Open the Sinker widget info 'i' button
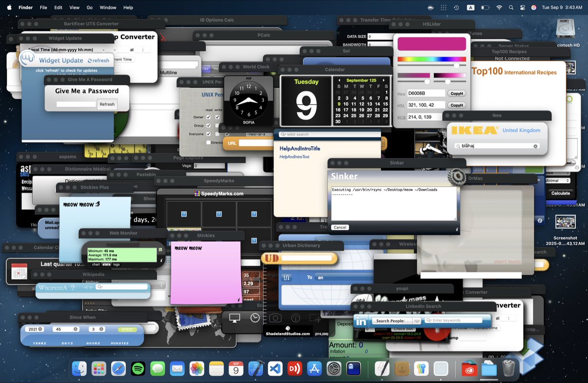Image resolution: width=588 pixels, height=383 pixels. (457, 229)
